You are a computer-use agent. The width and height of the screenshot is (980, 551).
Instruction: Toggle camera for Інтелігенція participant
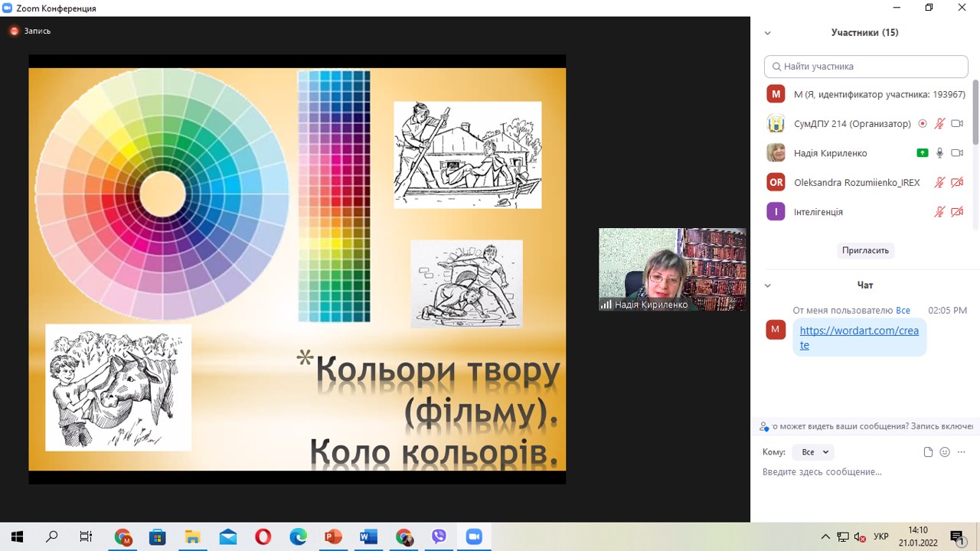coord(957,212)
